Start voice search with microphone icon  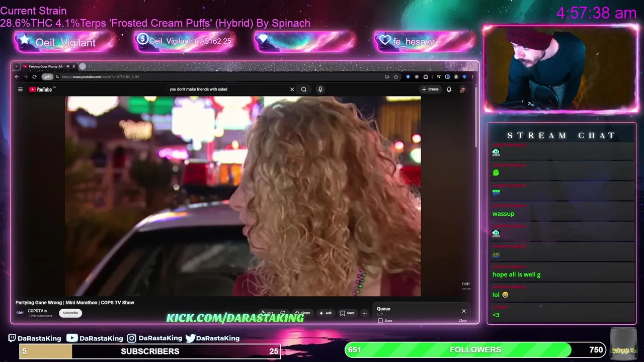tap(320, 89)
